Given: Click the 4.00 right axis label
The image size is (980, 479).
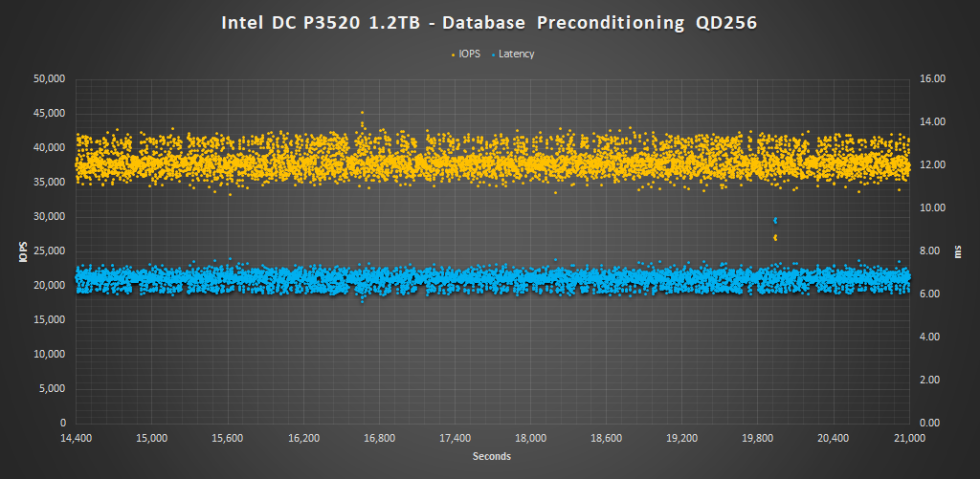Looking at the screenshot, I should [930, 337].
